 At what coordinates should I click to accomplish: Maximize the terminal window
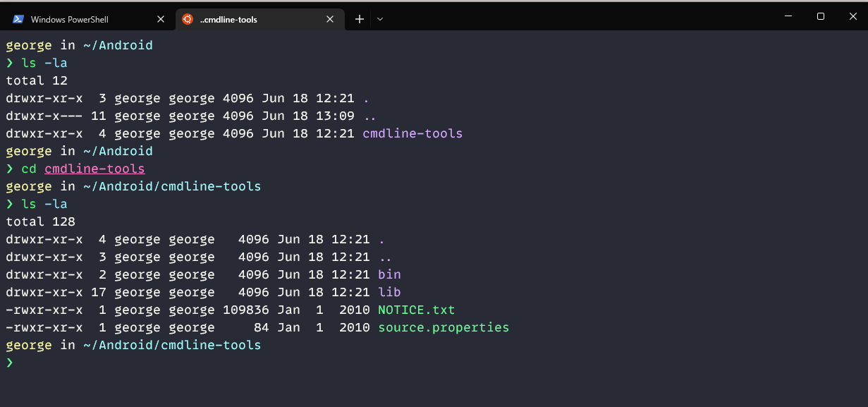pyautogui.click(x=821, y=16)
